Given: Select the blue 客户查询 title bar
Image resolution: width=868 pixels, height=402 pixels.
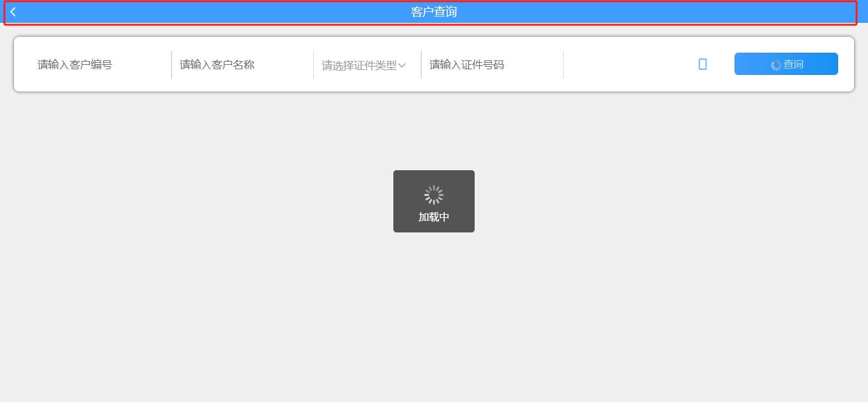Looking at the screenshot, I should (x=433, y=11).
